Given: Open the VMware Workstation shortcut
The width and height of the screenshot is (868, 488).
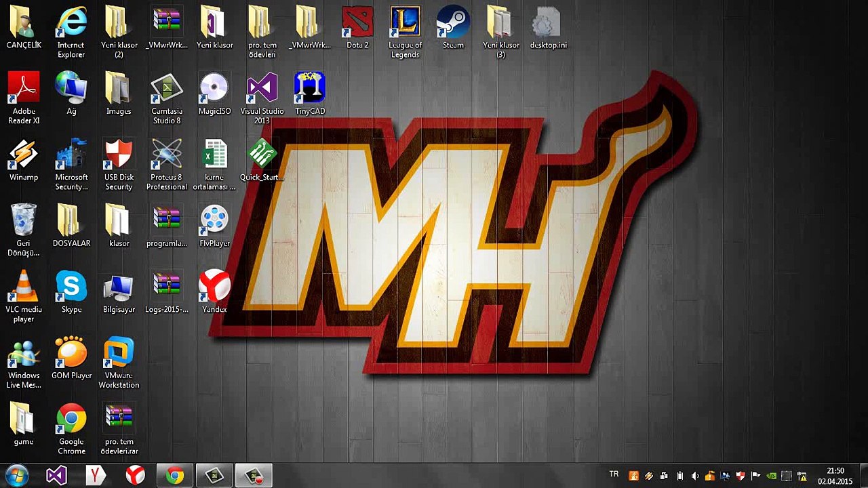Looking at the screenshot, I should pos(119,363).
